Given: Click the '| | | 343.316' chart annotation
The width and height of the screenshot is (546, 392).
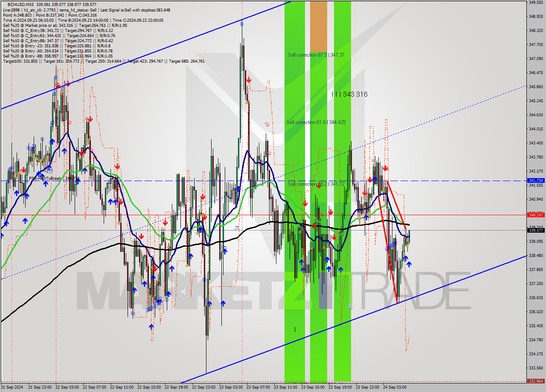Looking at the screenshot, I should click(349, 94).
